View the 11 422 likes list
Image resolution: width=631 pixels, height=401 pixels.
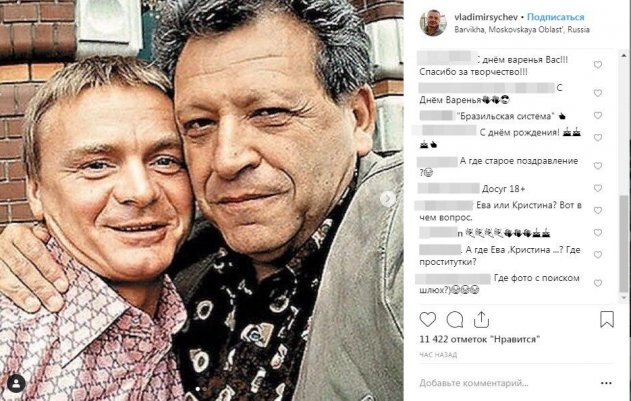coord(480,339)
